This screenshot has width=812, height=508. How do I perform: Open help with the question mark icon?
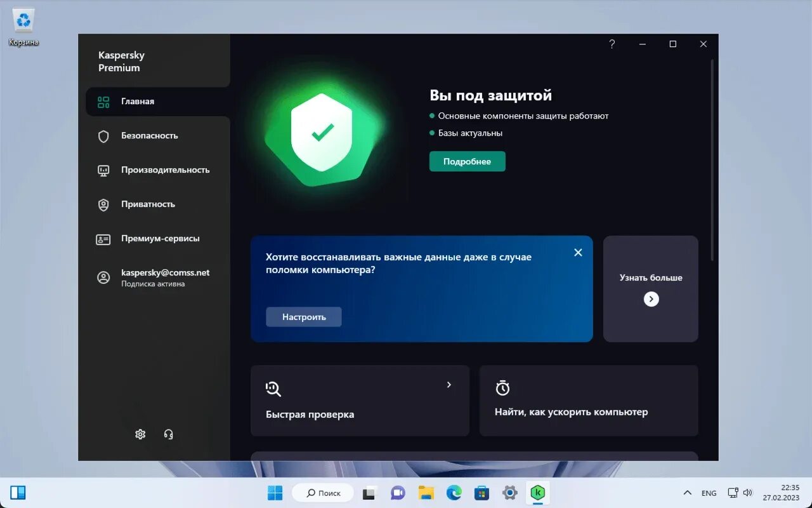tap(612, 44)
